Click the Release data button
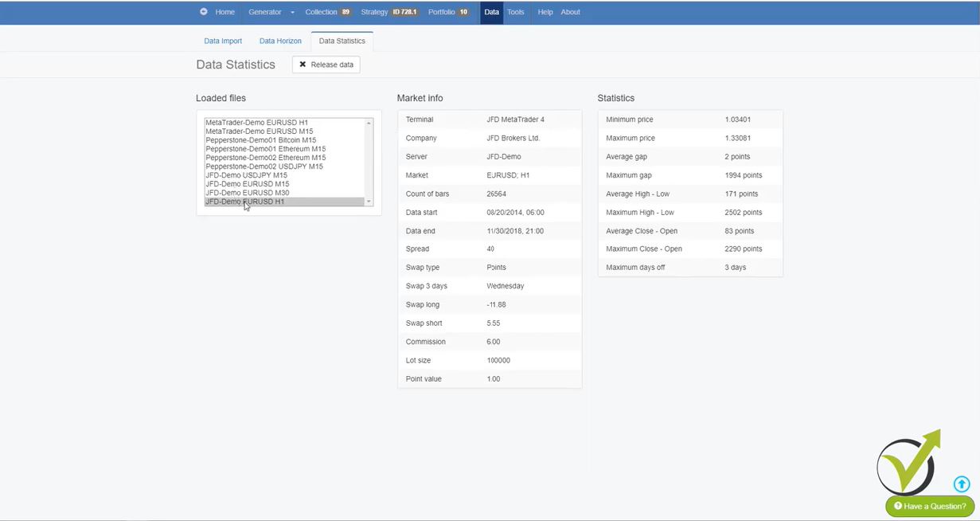This screenshot has height=521, width=980. (326, 65)
